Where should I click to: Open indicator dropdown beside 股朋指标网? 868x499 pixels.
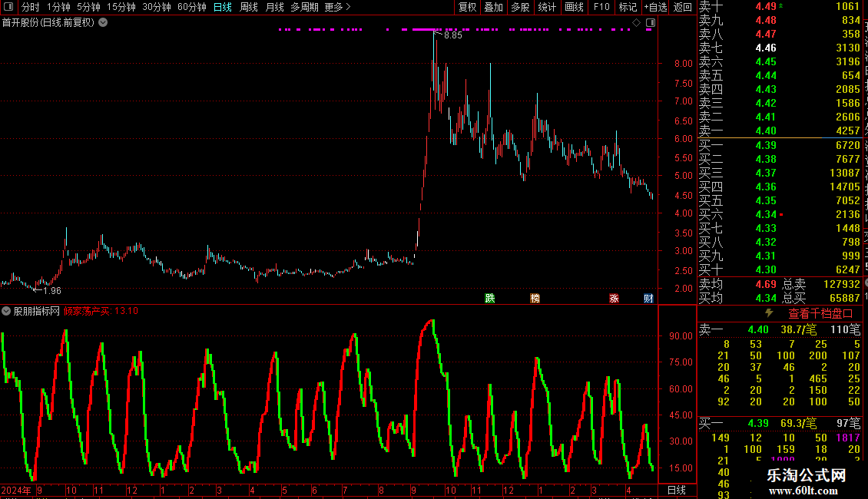pos(6,311)
